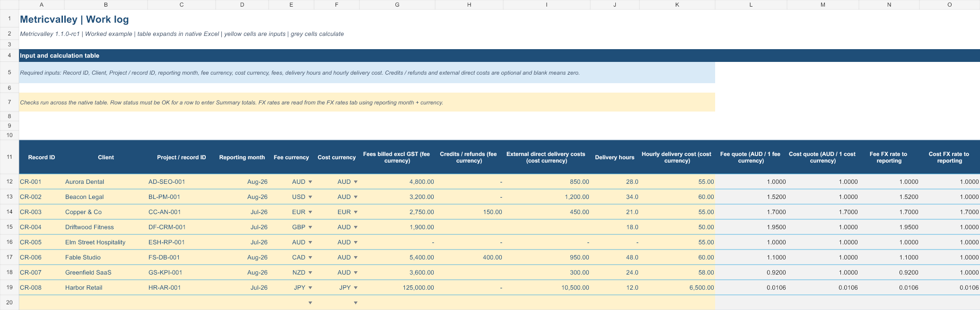Image resolution: width=980 pixels, height=310 pixels.
Task: Expand CAD fee currency dropdown for Fable Studio
Action: 310,258
